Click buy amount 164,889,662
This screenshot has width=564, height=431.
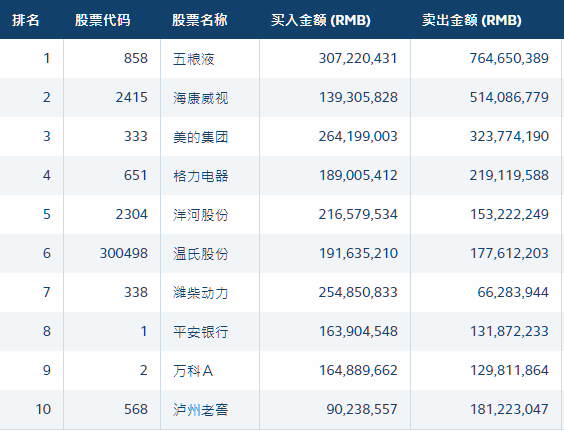point(358,370)
